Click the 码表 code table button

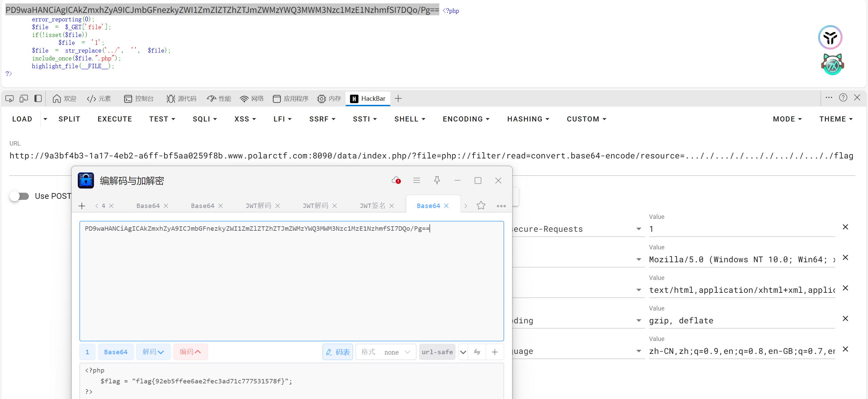338,352
